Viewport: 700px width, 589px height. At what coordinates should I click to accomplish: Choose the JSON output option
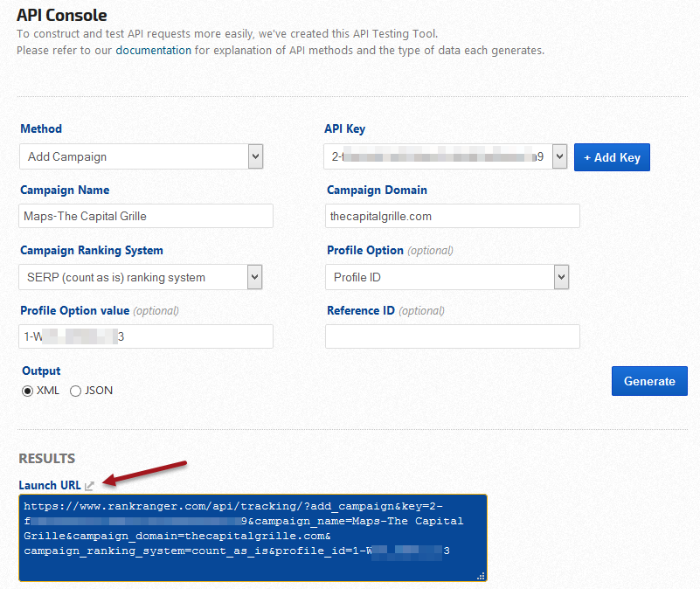tap(75, 391)
